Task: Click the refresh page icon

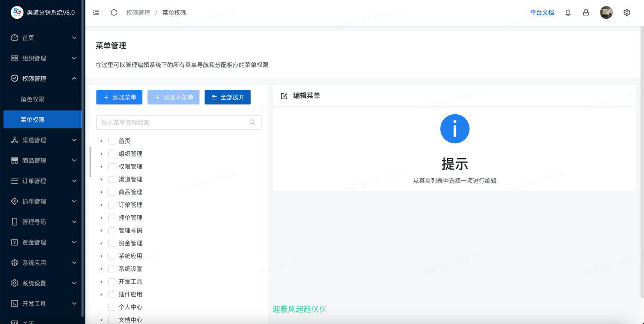Action: [x=114, y=13]
